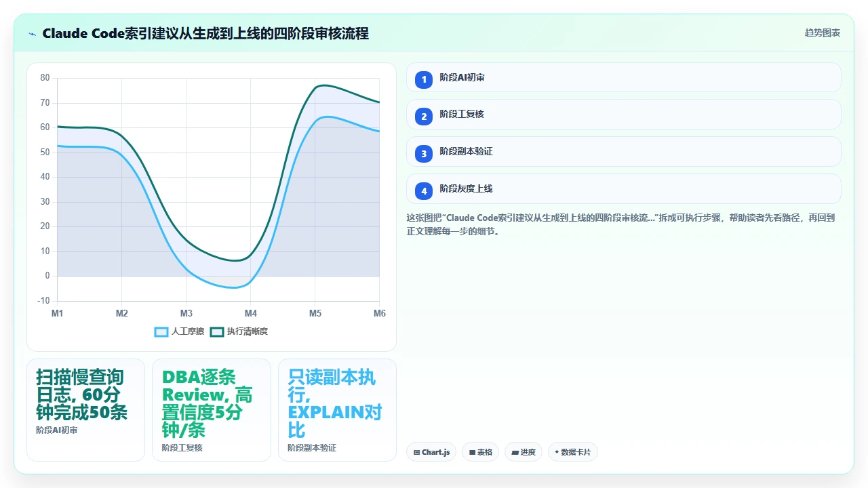This screenshot has width=868, height=488.
Task: Click the number 2 badge
Action: (424, 117)
